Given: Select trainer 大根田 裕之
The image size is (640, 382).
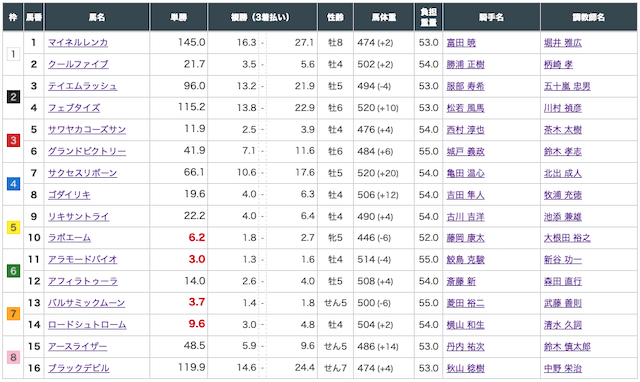Looking at the screenshot, I should [x=567, y=238].
